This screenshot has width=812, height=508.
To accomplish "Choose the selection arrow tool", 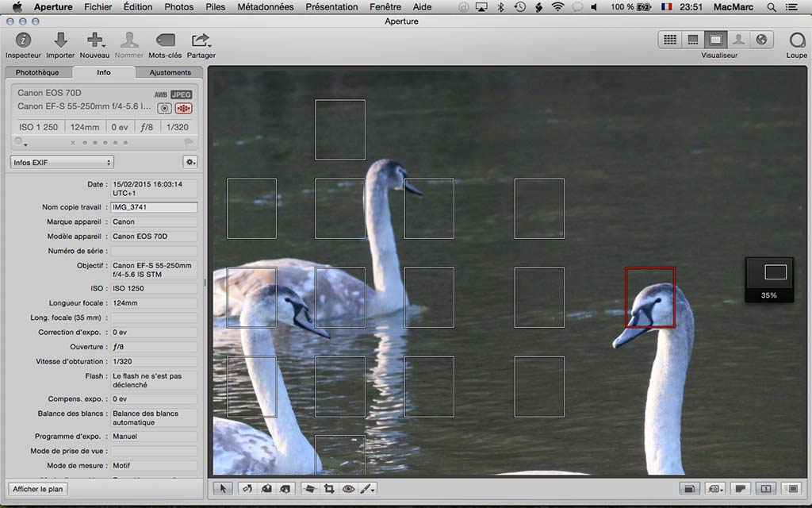I will (223, 488).
